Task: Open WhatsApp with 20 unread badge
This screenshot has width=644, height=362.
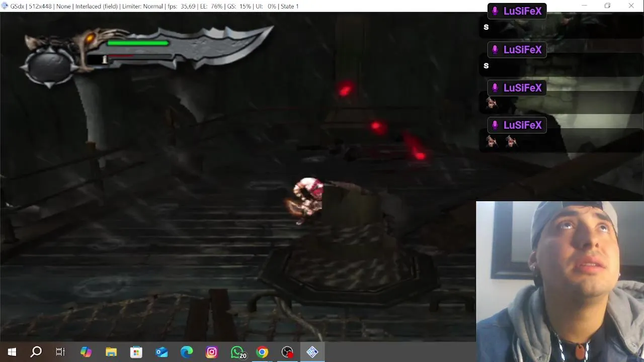Action: pos(238,352)
